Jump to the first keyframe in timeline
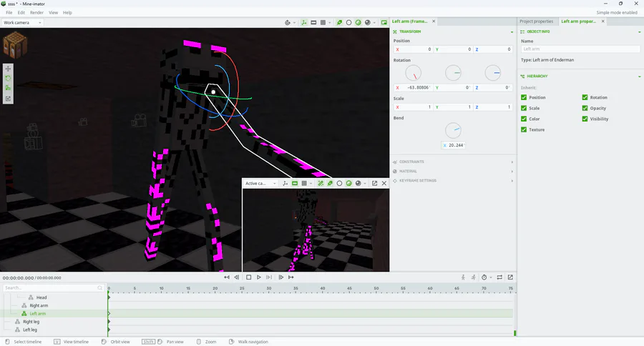Viewport: 644px width, 346px height. pos(227,277)
